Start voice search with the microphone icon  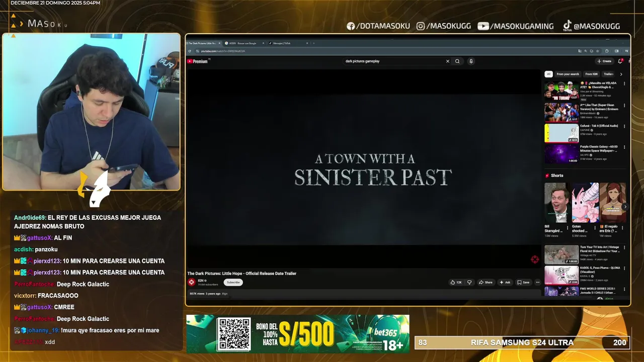pyautogui.click(x=471, y=61)
